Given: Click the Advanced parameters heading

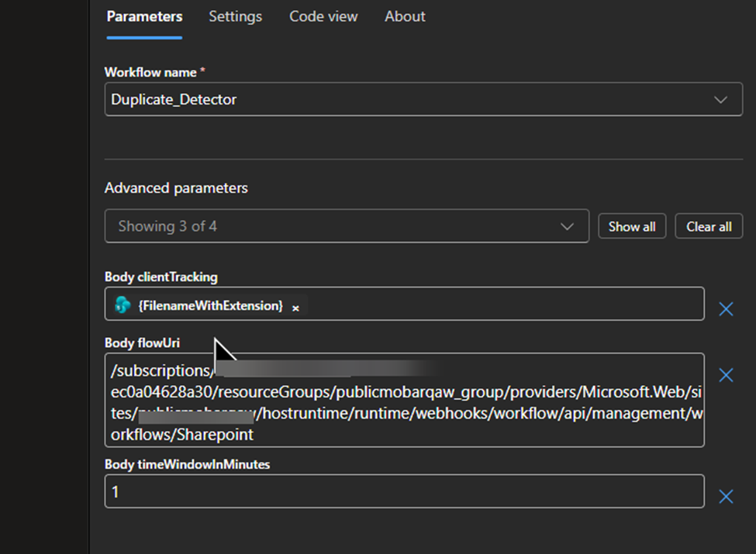Looking at the screenshot, I should 176,188.
